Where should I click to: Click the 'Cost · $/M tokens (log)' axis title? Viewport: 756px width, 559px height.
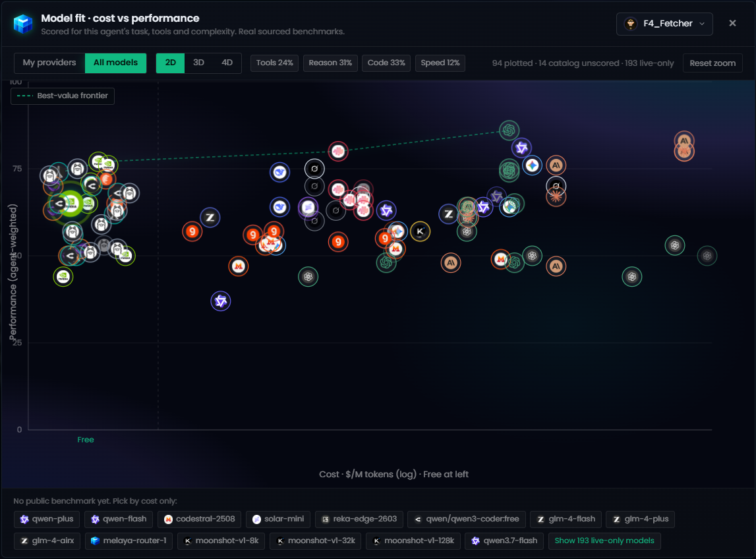(x=393, y=474)
